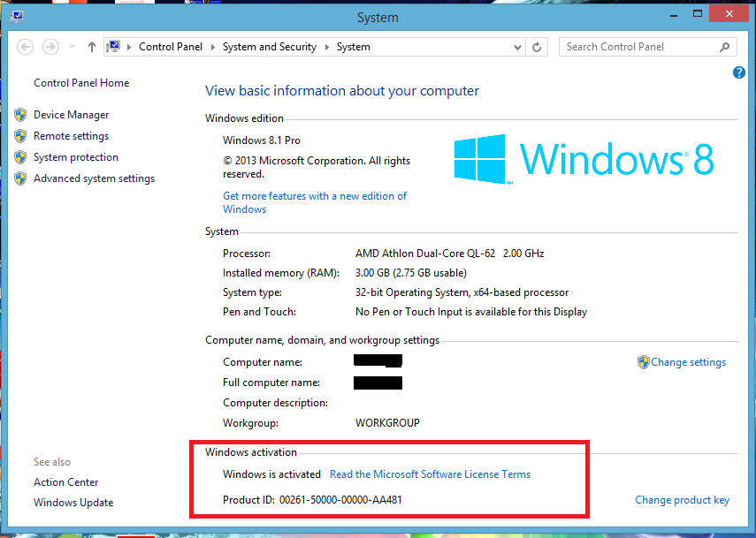
Task: Open Advanced system settings link
Action: 94,178
